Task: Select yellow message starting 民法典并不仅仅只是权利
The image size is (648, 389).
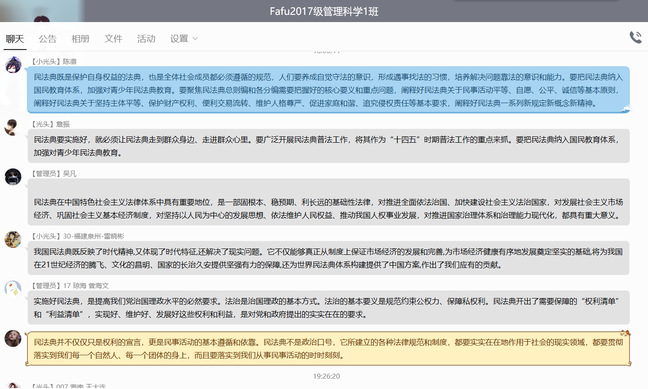Action: (x=329, y=348)
